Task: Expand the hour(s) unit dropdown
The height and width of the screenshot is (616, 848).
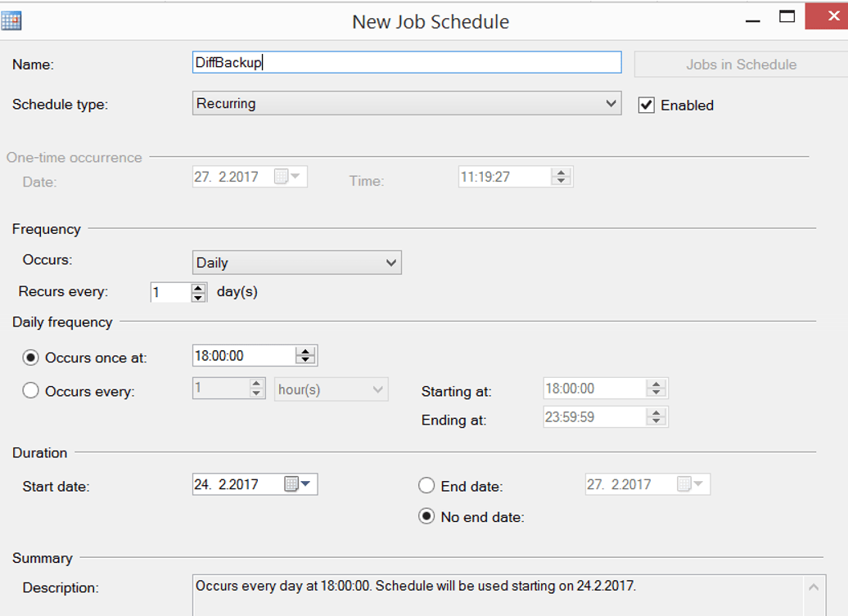Action: tap(376, 389)
